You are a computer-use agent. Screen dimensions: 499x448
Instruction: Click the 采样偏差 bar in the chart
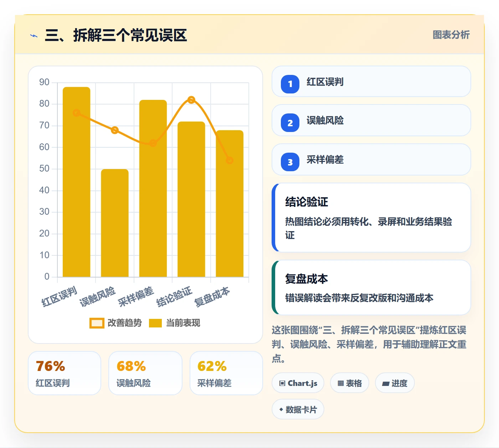pyautogui.click(x=153, y=188)
